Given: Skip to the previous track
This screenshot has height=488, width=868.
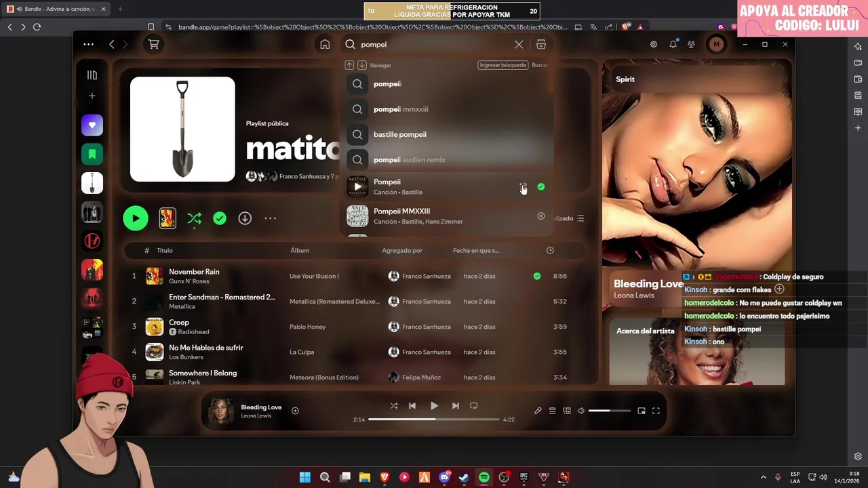Looking at the screenshot, I should (x=412, y=406).
